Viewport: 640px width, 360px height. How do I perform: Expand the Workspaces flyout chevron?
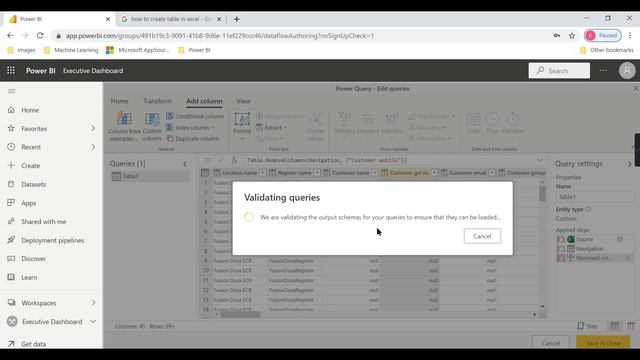(93, 303)
